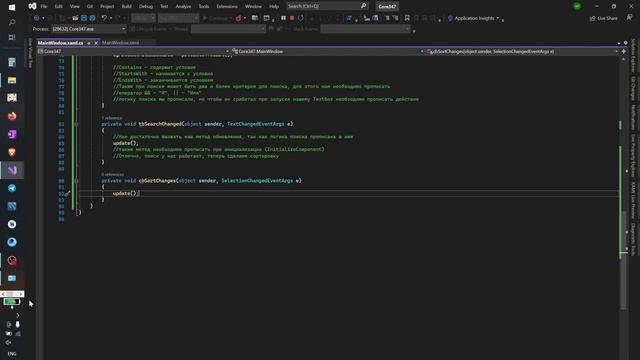Open the Build menu

[x=127, y=7]
